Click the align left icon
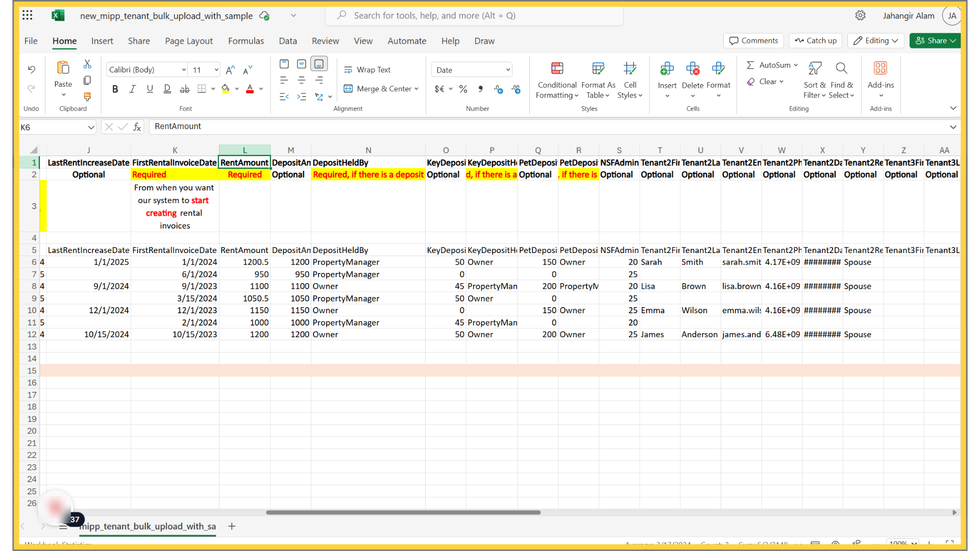Viewport: 980px width, 551px height. (284, 80)
